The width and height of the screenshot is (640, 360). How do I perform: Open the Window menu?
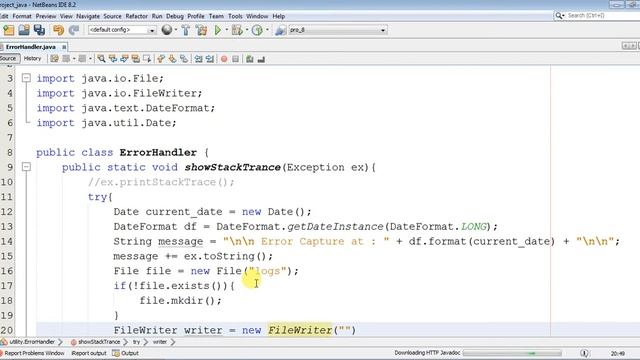pyautogui.click(x=257, y=16)
